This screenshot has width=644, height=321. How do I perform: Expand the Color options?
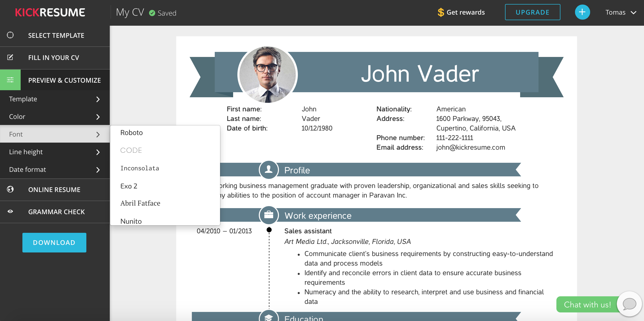[98, 117]
